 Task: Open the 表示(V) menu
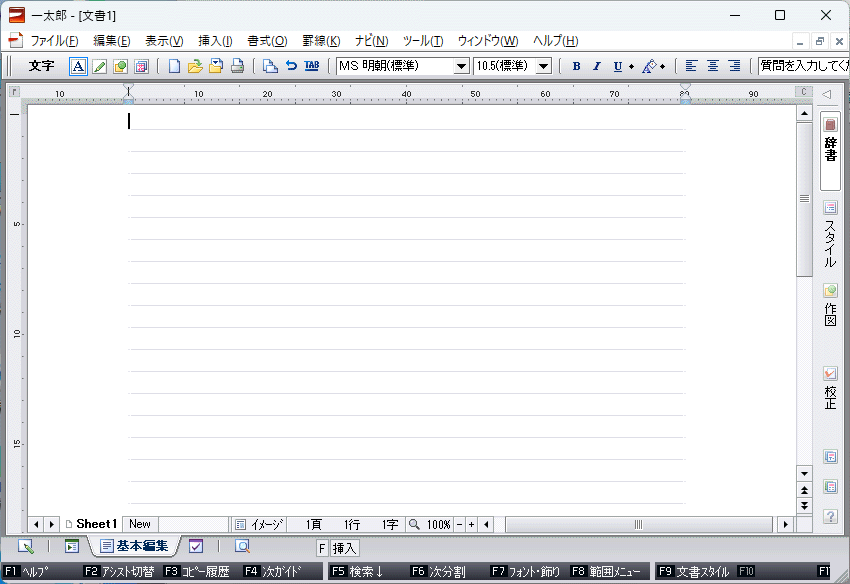(x=164, y=41)
